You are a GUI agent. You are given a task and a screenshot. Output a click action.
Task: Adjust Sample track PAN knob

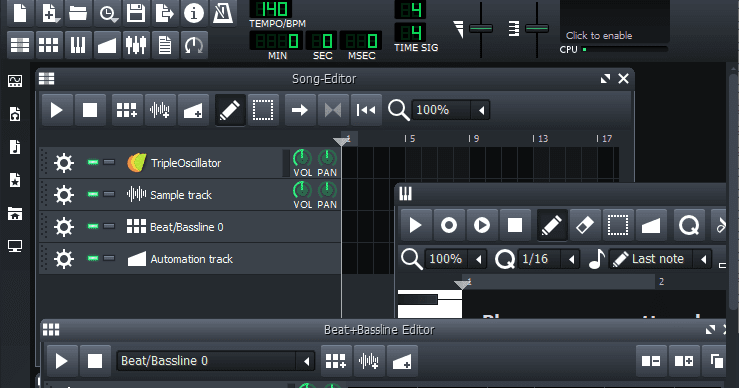(327, 190)
